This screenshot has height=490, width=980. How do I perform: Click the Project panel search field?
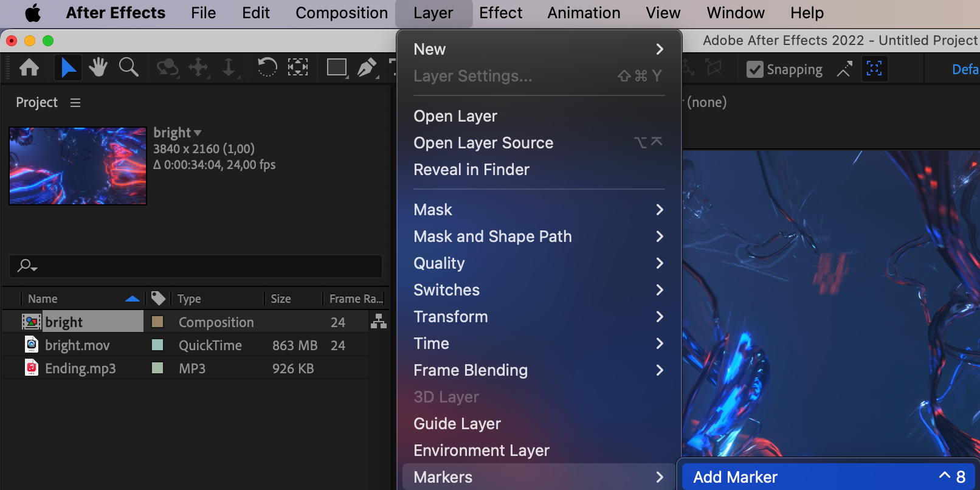[x=196, y=266]
